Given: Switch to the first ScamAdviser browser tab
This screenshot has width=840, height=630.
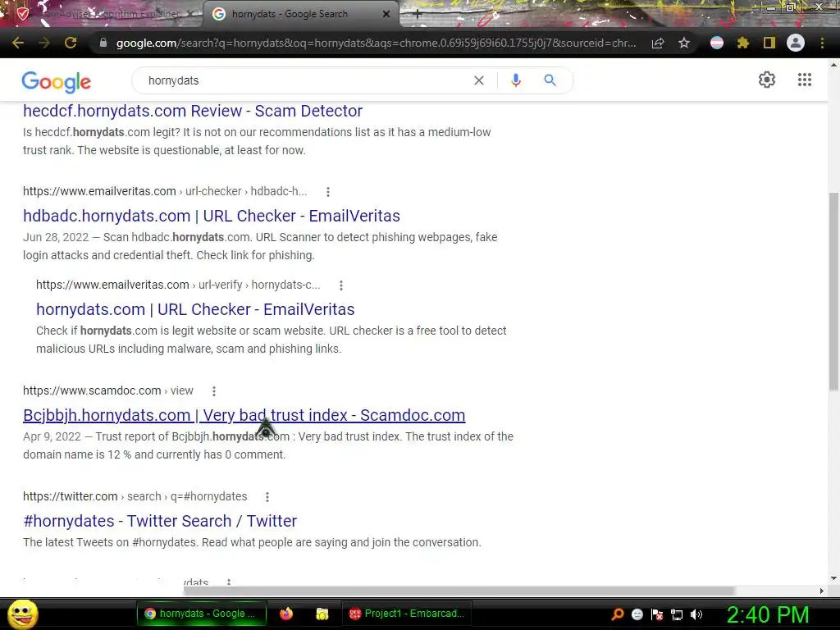Looking at the screenshot, I should pyautogui.click(x=102, y=14).
